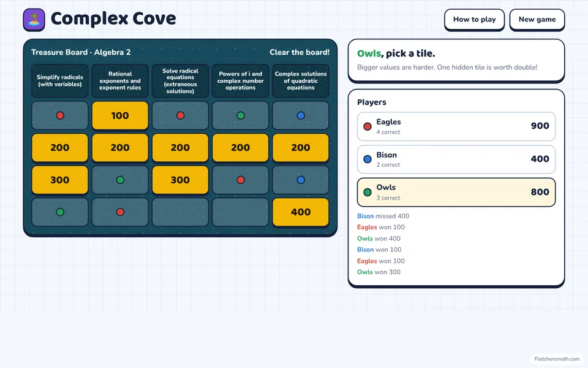Click the blue Bison team color dot

point(367,159)
